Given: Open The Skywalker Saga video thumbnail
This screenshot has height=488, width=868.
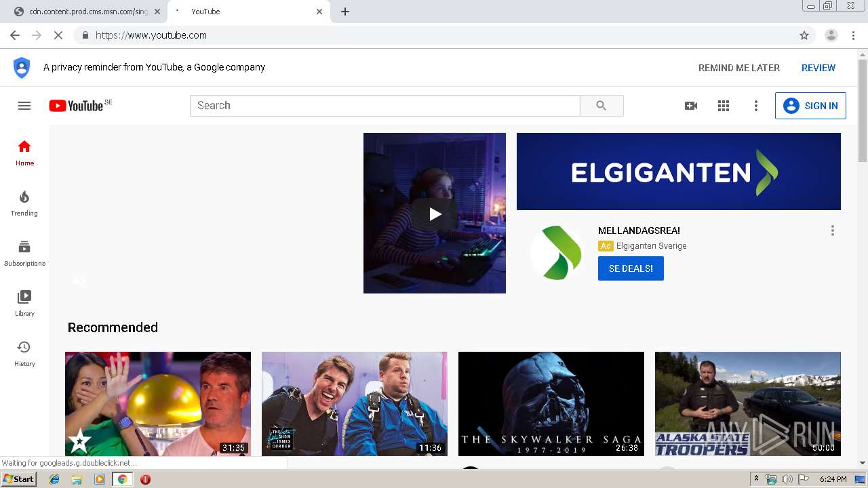Looking at the screenshot, I should (x=551, y=404).
